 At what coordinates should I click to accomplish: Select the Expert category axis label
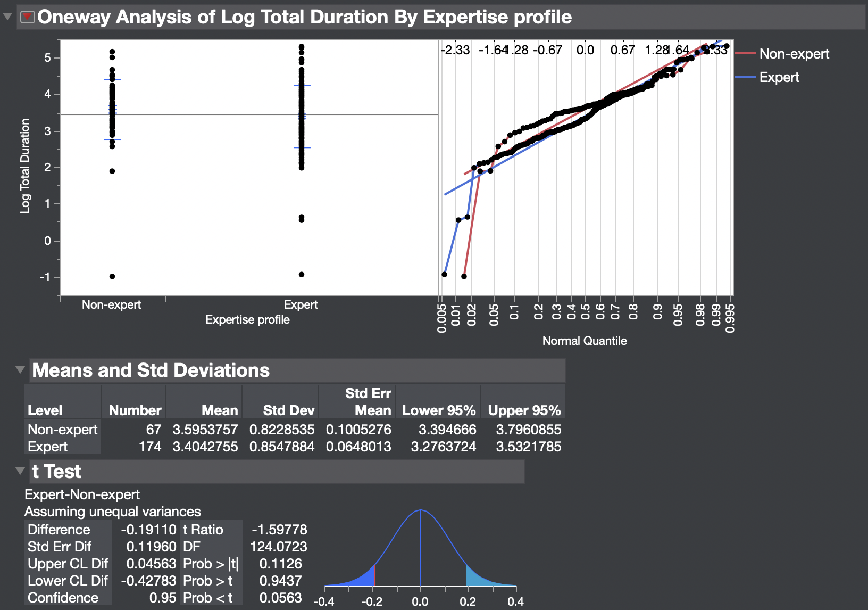(x=301, y=304)
